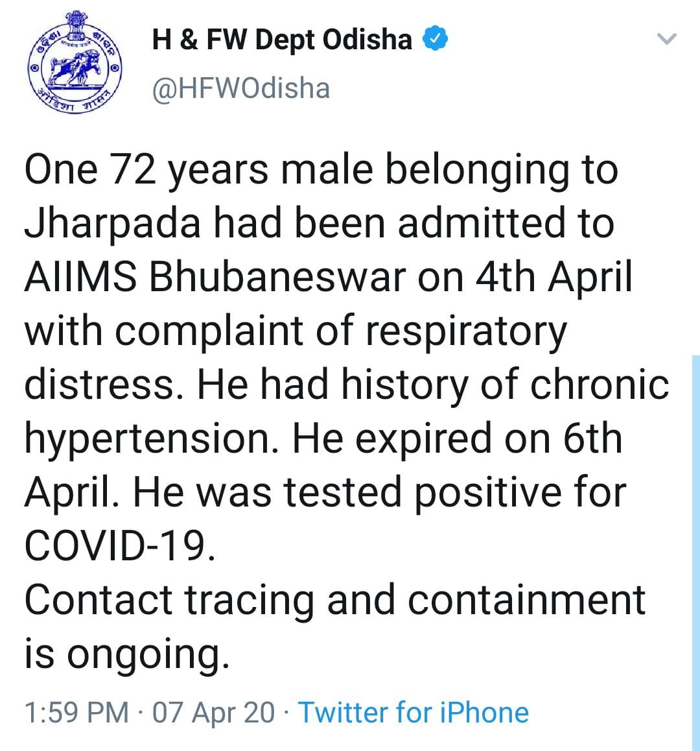Click the 1:59 PM timestamp

76,712
